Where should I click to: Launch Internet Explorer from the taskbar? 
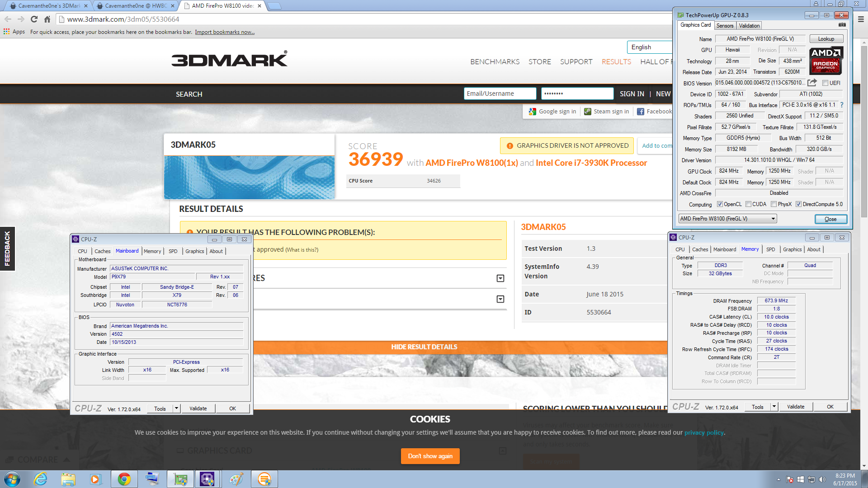(41, 479)
